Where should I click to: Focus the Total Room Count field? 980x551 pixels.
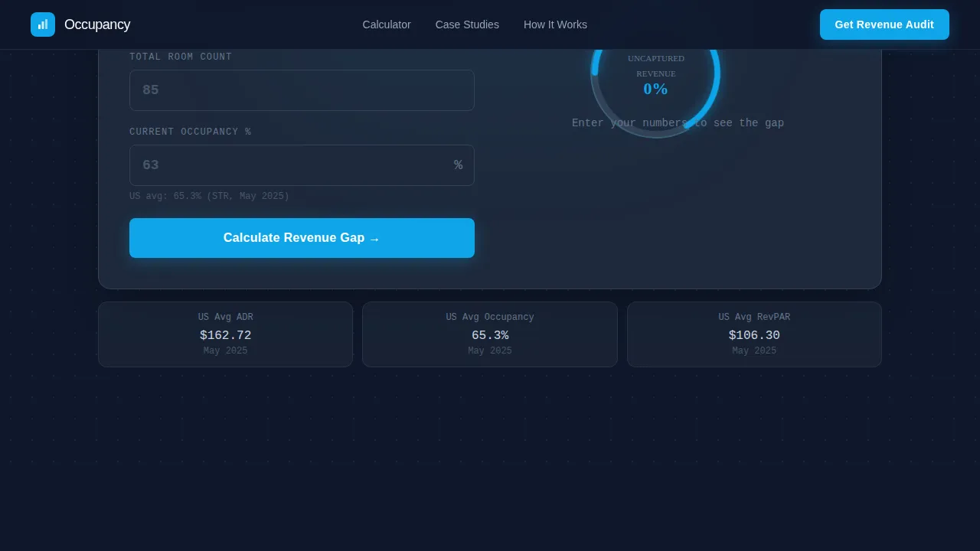(x=302, y=90)
